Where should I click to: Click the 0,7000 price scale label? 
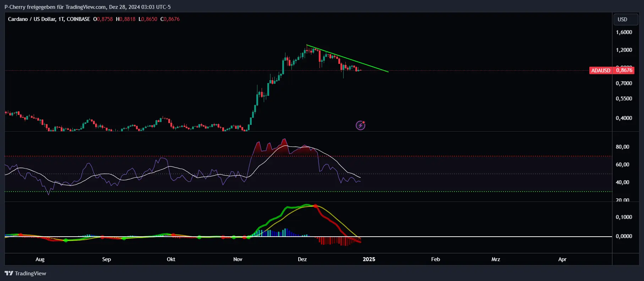coord(624,83)
